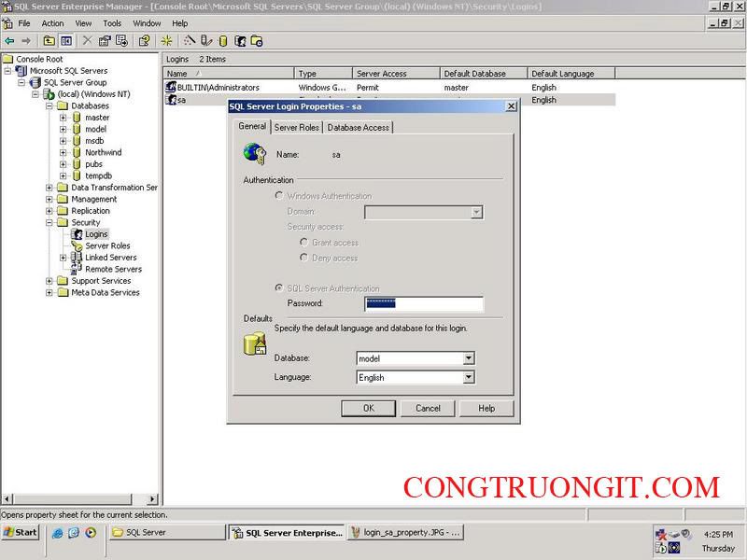Select the Linked Servers tree node
The width and height of the screenshot is (747, 560).
point(110,258)
